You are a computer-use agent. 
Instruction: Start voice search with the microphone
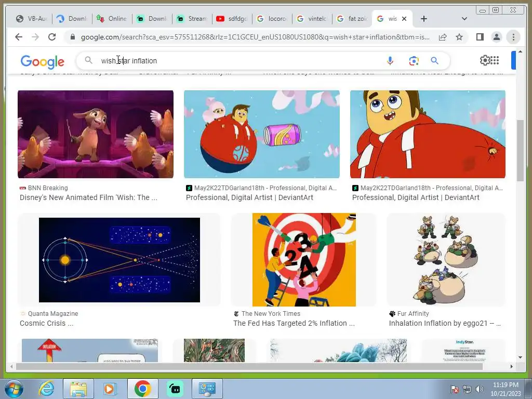point(390,61)
